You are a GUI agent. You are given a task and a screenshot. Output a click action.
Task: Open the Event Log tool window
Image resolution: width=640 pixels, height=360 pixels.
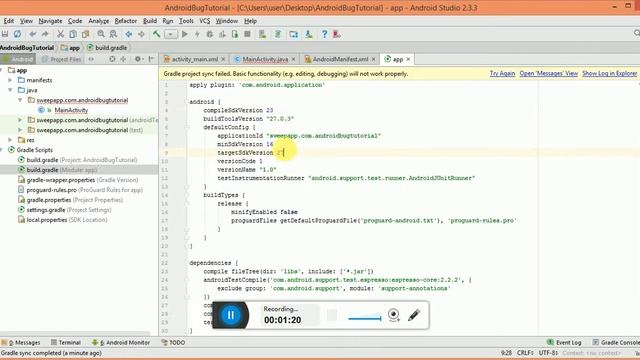(x=564, y=342)
